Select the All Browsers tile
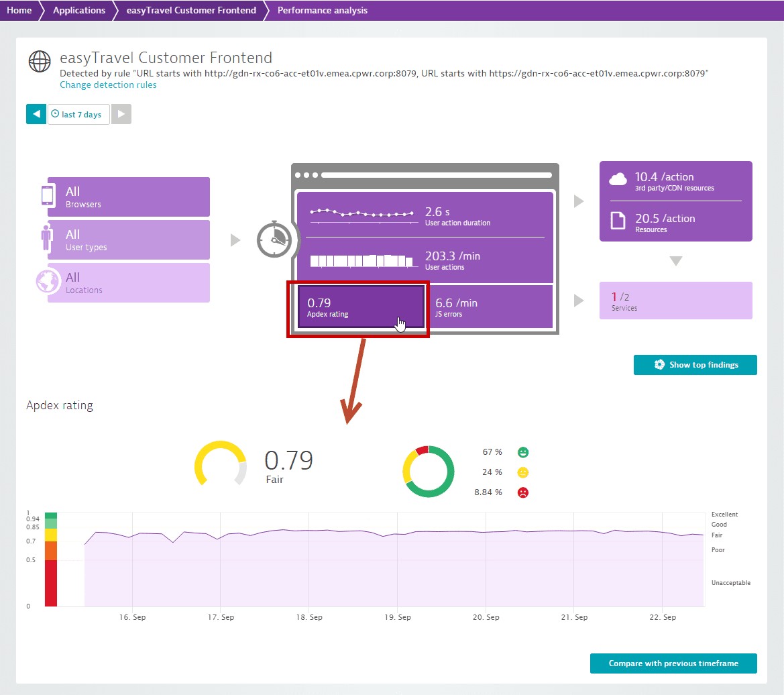This screenshot has width=784, height=695. coord(129,197)
